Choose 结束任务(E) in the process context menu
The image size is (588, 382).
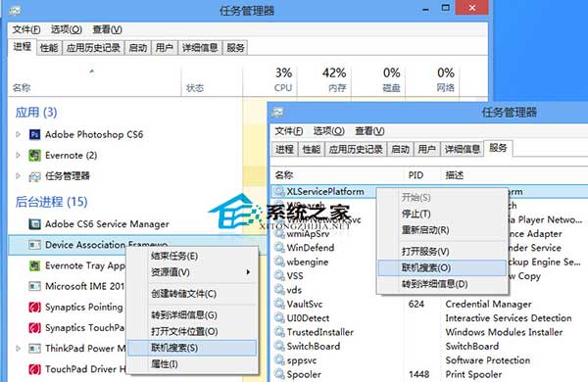click(193, 256)
